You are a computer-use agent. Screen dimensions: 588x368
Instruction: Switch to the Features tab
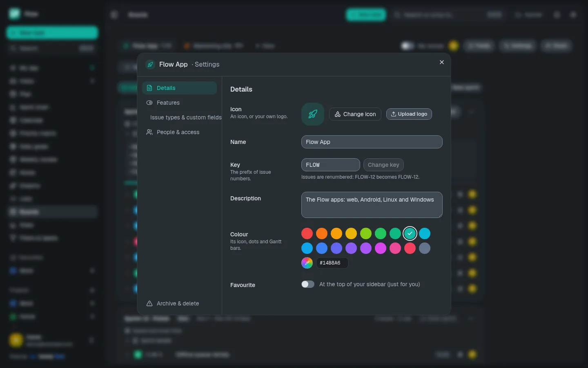point(179,103)
